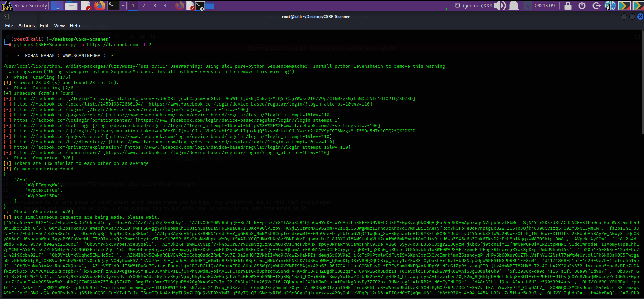
Task: Click the lock screen padlock icon
Action: pyautogui.click(x=568, y=6)
